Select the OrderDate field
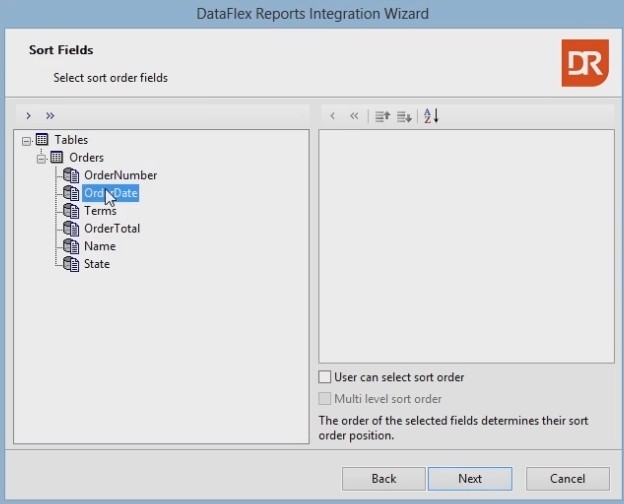This screenshot has height=504, width=624. click(x=110, y=193)
